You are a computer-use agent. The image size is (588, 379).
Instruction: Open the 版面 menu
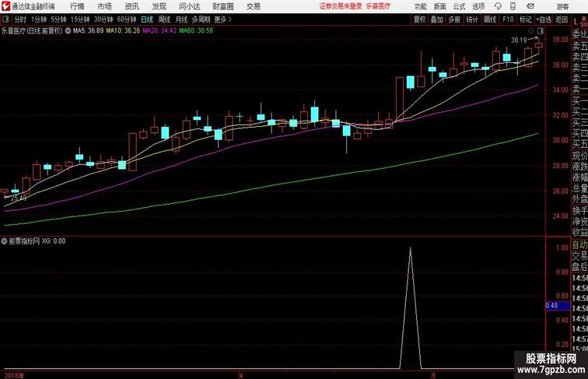(439, 7)
